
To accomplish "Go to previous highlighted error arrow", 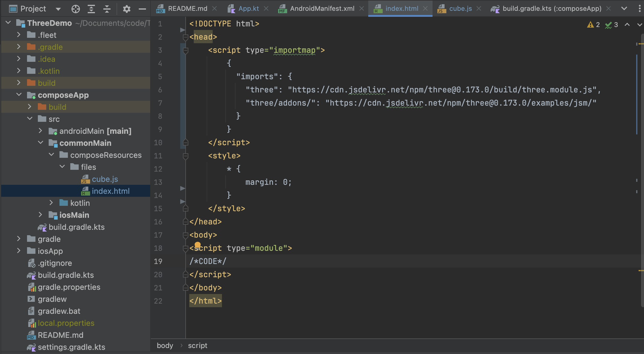I will pyautogui.click(x=627, y=25).
